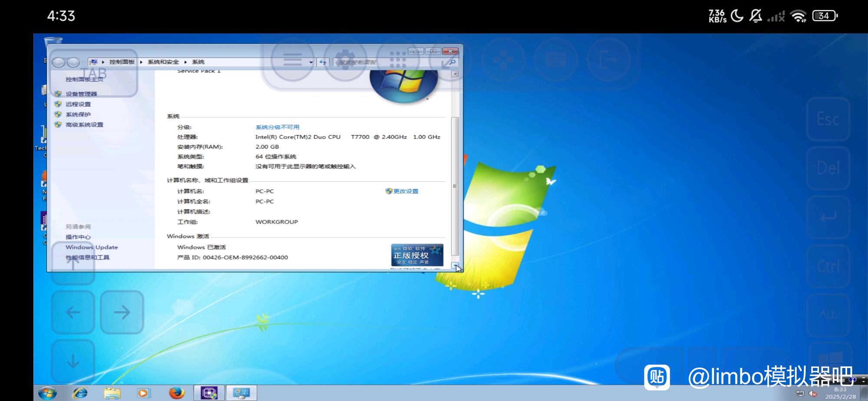The width and height of the screenshot is (868, 401).
Task: Open Windows Explorer folder on taskbar
Action: click(x=112, y=393)
